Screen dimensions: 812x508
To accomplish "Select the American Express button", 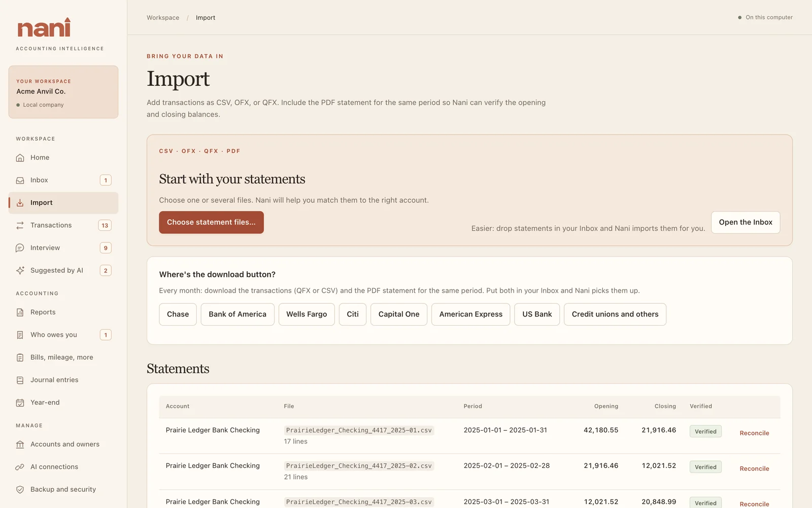I will (471, 314).
